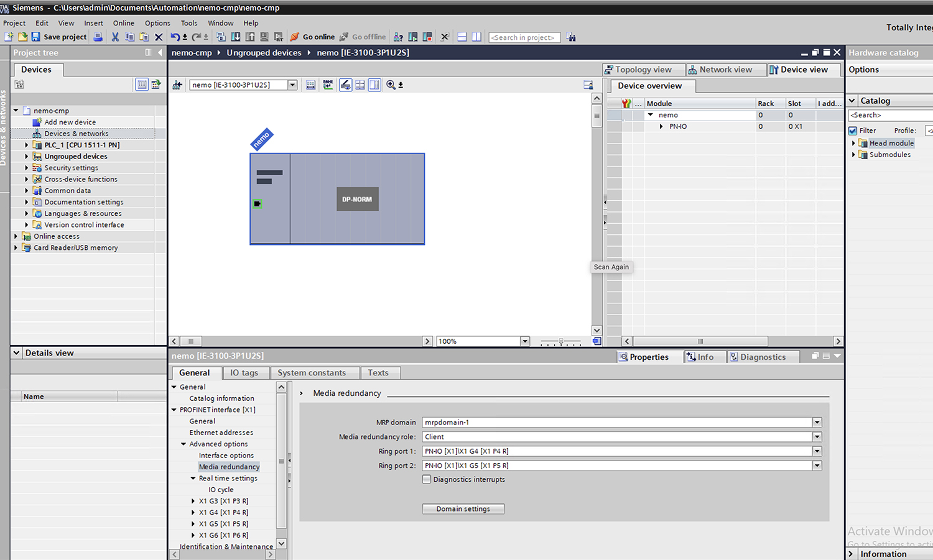Toggle the Filter checkbox in Hardware catalog
933x560 pixels.
pos(853,131)
